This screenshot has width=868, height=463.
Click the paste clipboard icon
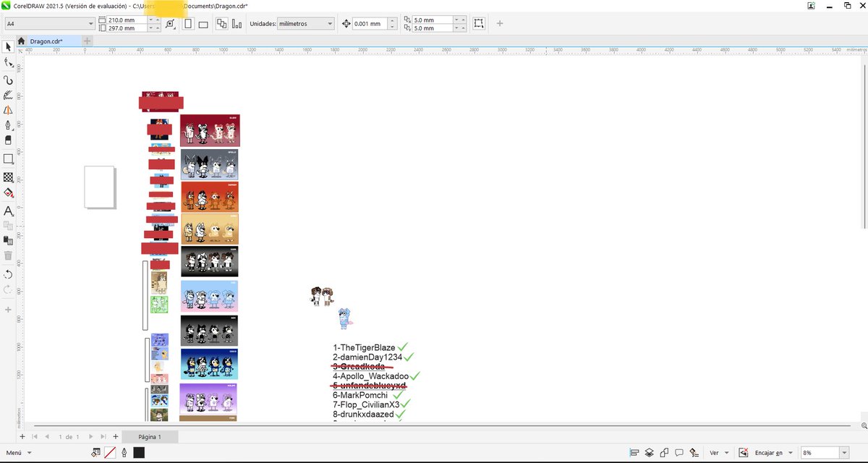[8, 240]
